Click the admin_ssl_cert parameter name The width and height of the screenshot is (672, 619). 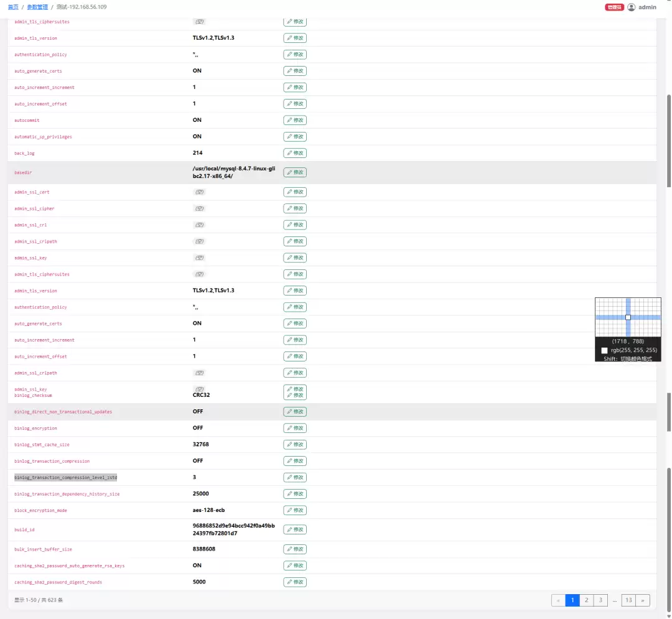(32, 192)
